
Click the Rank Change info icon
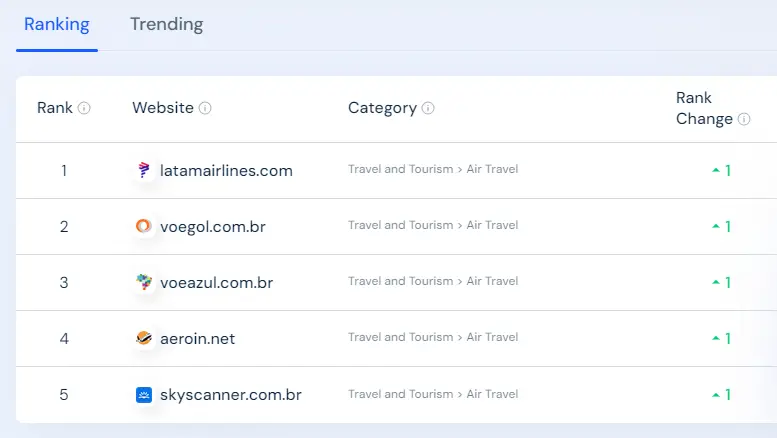click(x=744, y=119)
